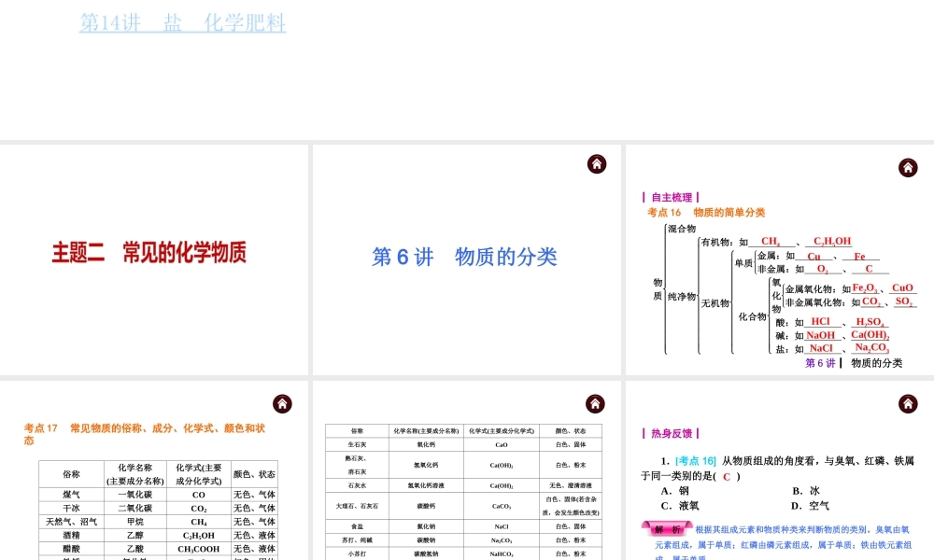This screenshot has width=934, height=560.
Task: Click table cell 一氧化碳
Action: 134,495
